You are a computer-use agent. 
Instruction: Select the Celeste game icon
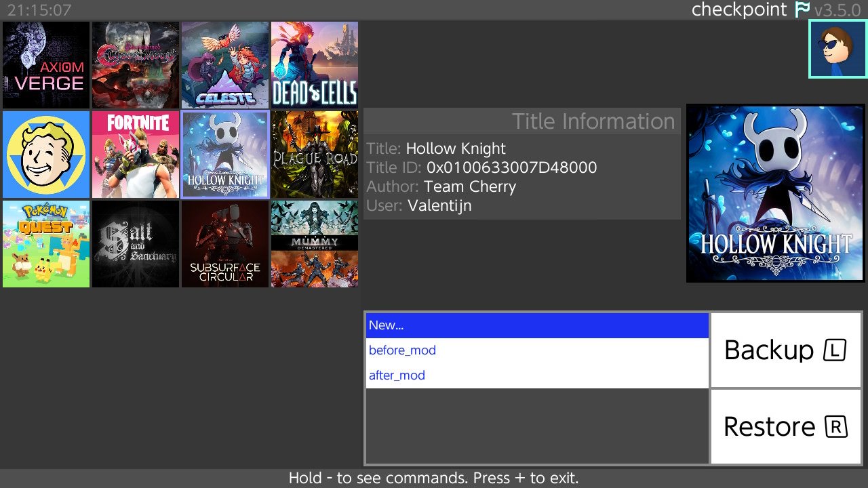[225, 65]
